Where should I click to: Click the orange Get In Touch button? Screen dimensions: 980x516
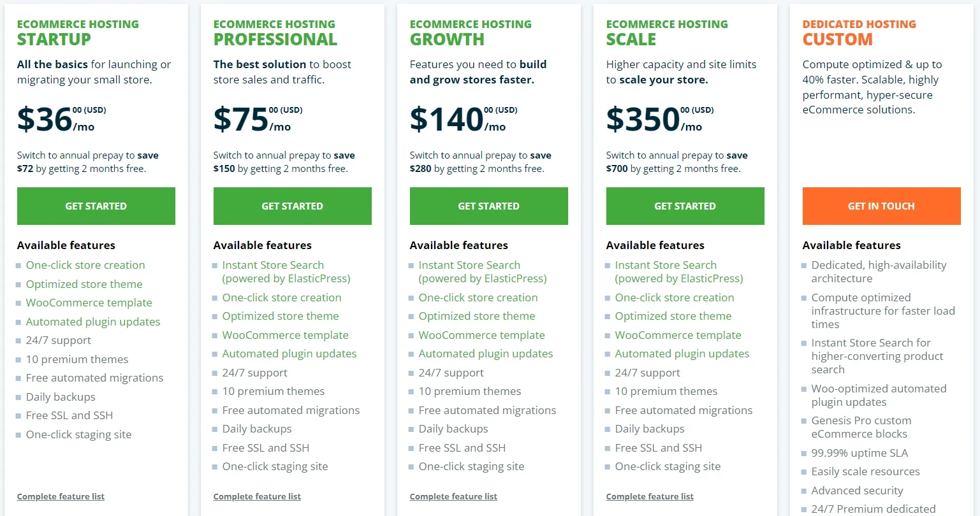pyautogui.click(x=881, y=206)
